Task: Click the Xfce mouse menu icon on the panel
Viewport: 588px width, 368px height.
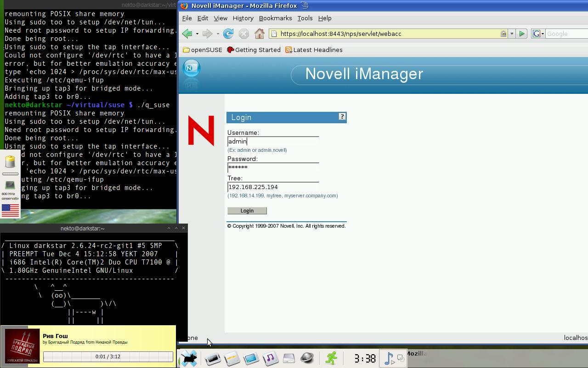Action: pos(188,358)
